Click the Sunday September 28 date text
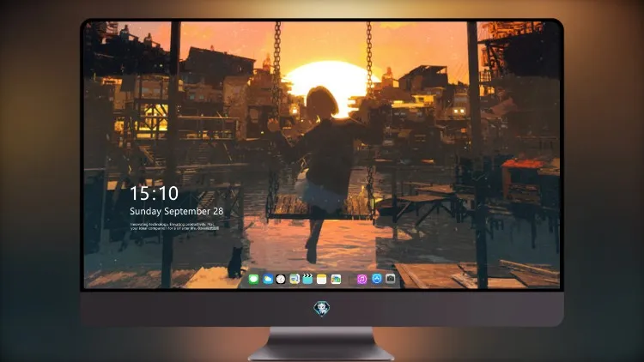644x362 pixels. (177, 211)
